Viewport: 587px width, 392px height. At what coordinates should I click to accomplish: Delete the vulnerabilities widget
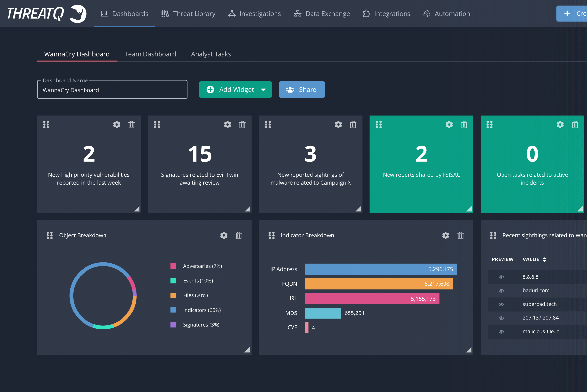coord(131,125)
